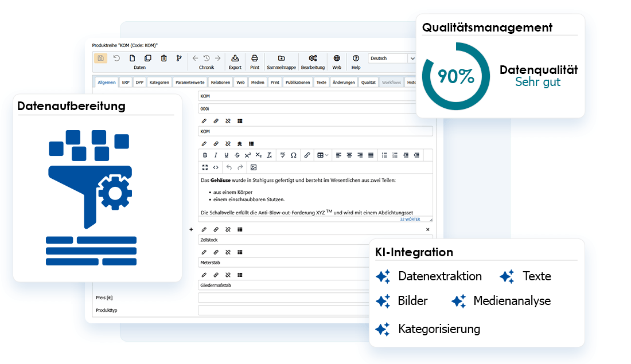Go back with the Chronik left arrow
This screenshot has width=631, height=364.
pos(195,58)
